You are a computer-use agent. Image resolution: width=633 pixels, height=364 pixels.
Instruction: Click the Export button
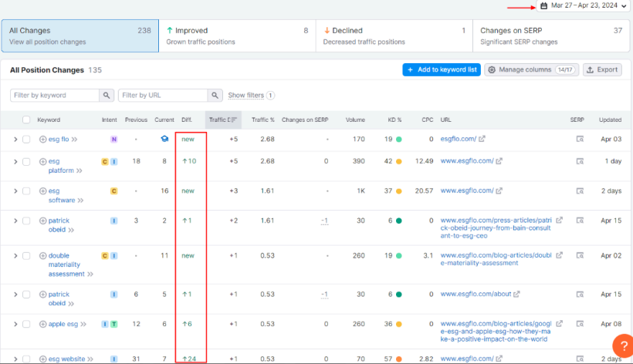tap(602, 70)
